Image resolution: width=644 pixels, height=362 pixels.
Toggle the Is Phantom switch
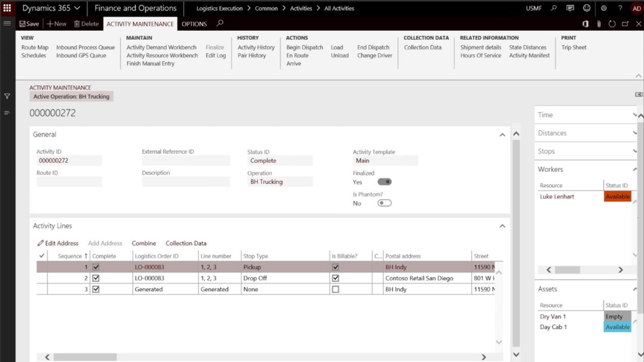[384, 203]
